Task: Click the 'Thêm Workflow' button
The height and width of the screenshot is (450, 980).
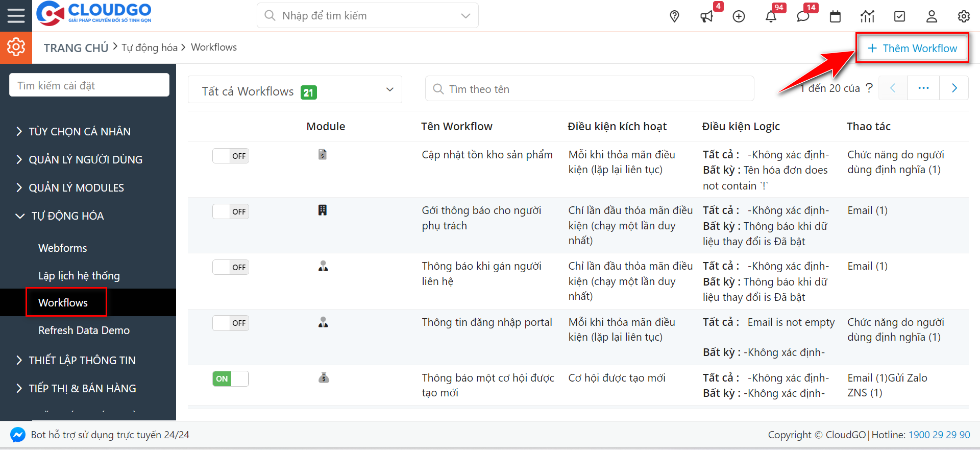Action: [x=912, y=48]
